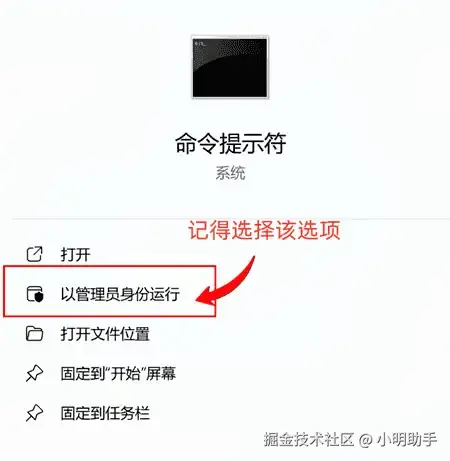Click the horizontal divider above the options
The height and width of the screenshot is (461, 450).
point(231,219)
